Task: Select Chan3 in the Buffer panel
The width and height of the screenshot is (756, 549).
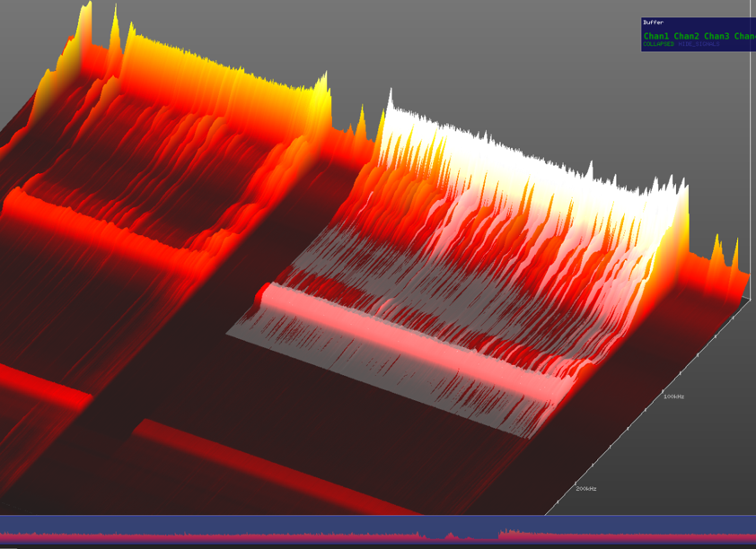Action: [x=716, y=36]
